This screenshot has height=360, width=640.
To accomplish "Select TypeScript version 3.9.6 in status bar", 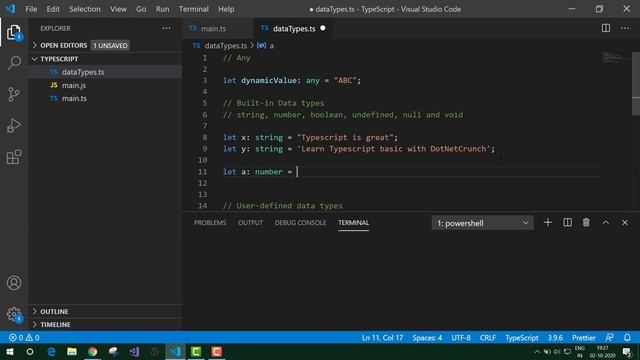I will tap(555, 338).
